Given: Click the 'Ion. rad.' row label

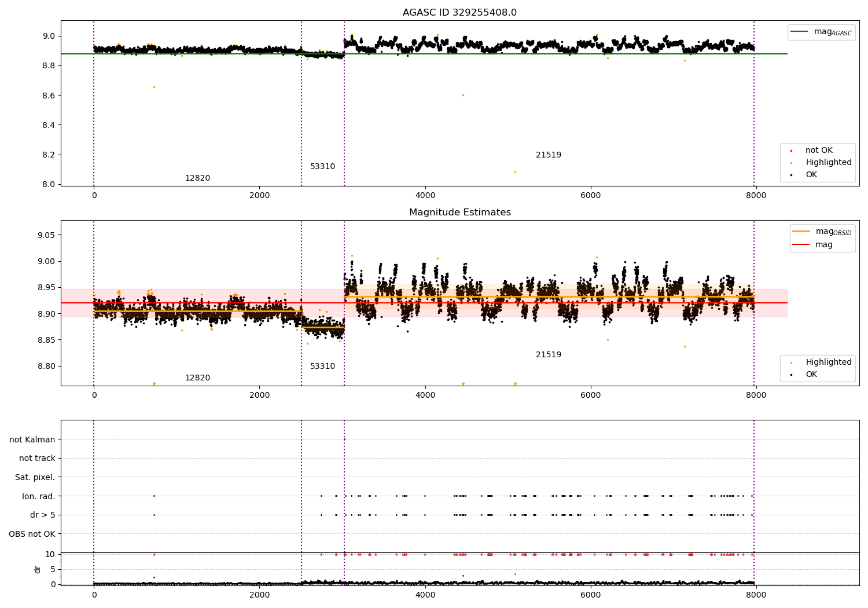Looking at the screenshot, I should 39,497.
